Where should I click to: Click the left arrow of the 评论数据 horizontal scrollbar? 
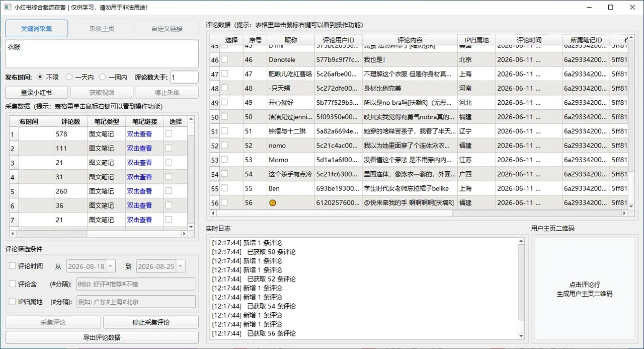point(214,214)
